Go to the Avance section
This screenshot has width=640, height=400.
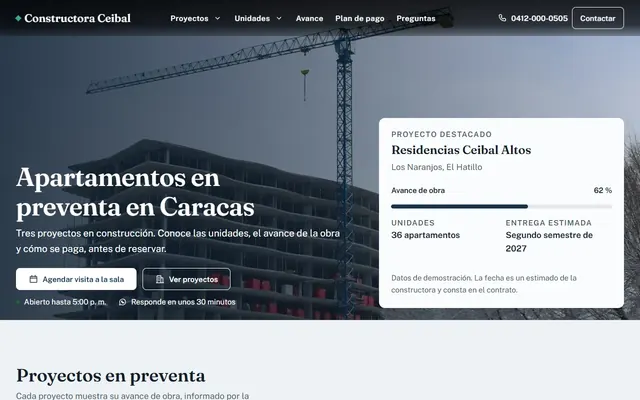click(309, 18)
